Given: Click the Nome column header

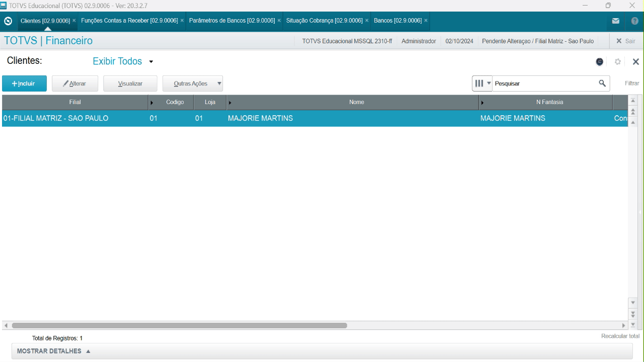Looking at the screenshot, I should click(356, 102).
